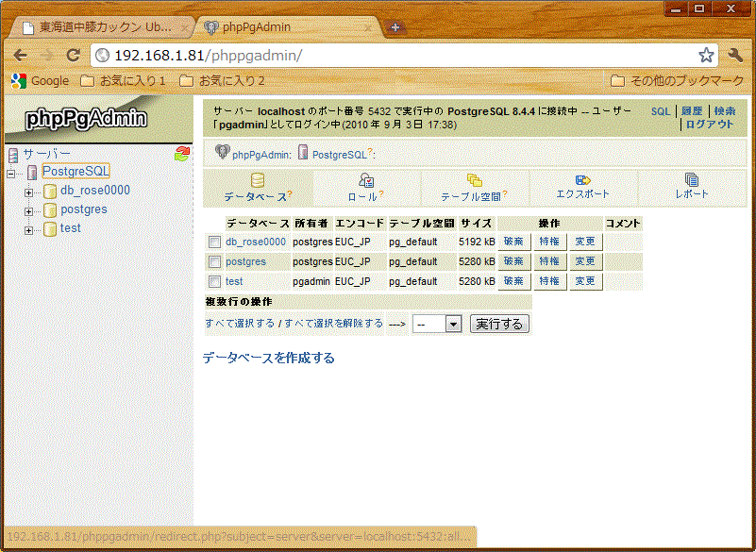This screenshot has height=552, width=756.
Task: Click 破棄 for the db_rose0000 database
Action: click(514, 242)
